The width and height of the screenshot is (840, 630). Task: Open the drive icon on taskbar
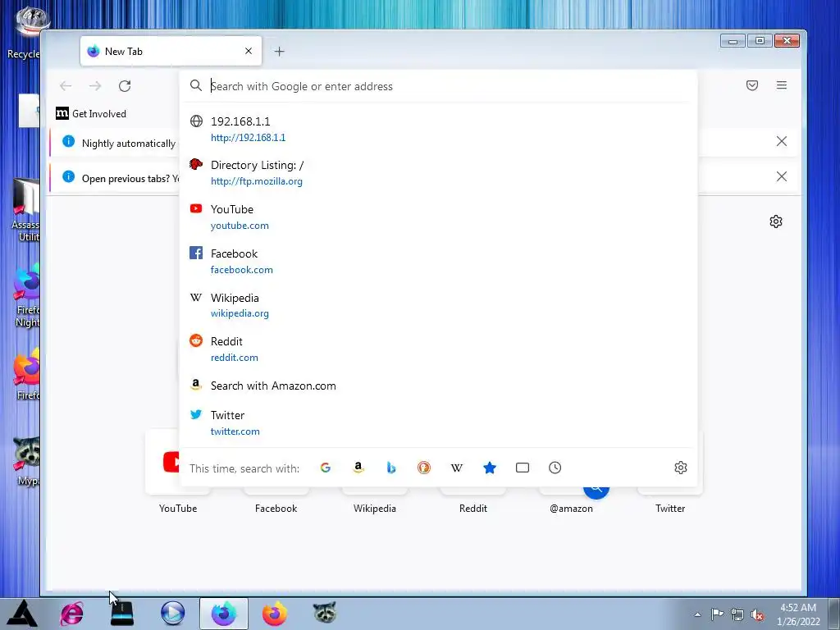pyautogui.click(x=121, y=614)
